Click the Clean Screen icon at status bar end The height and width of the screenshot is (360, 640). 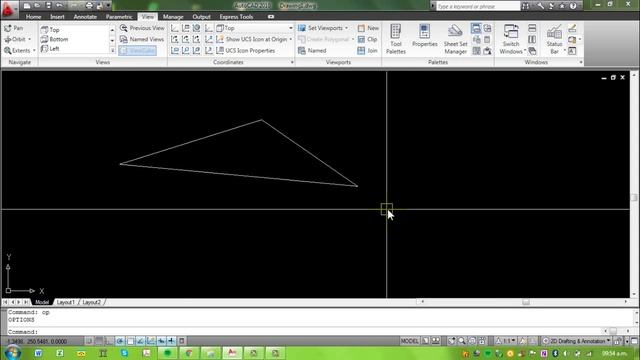(x=634, y=341)
